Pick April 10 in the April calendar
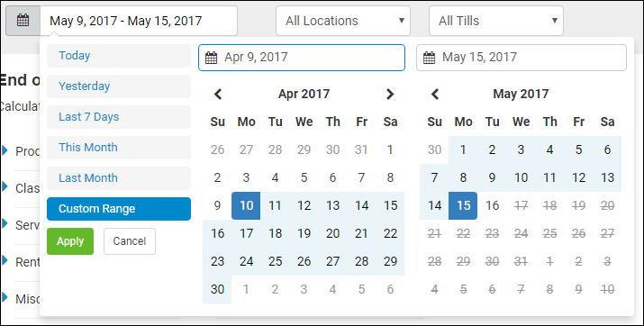This screenshot has width=644, height=326. [x=246, y=205]
